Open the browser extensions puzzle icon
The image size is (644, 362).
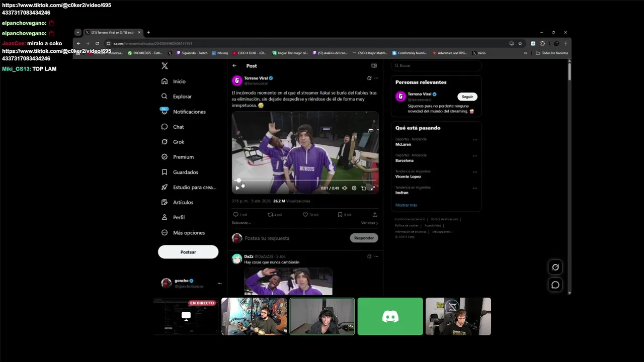point(542,43)
